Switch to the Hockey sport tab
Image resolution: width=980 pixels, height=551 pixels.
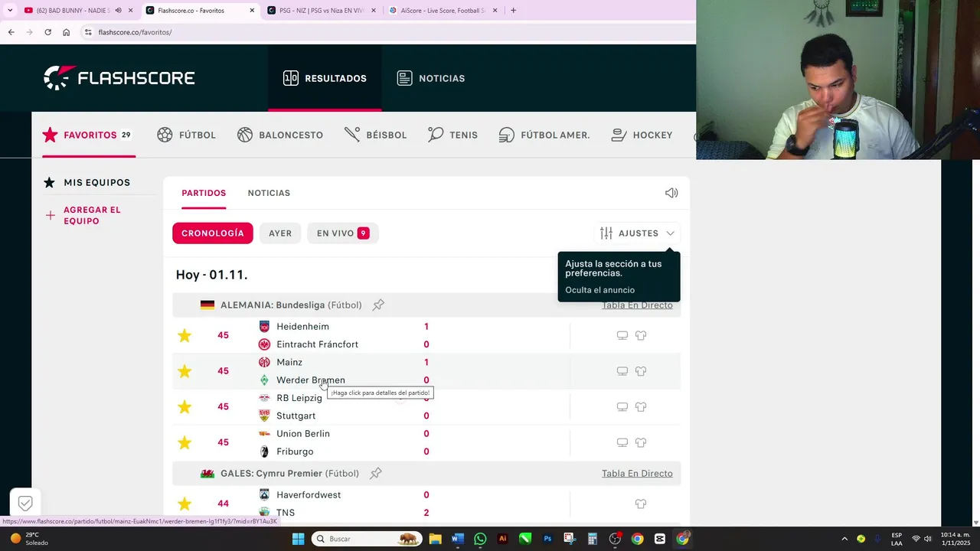[x=642, y=135]
